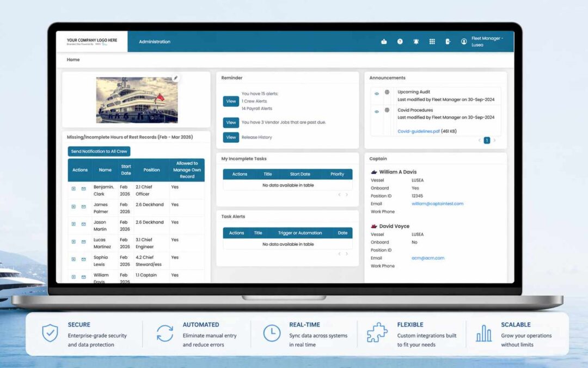Open the Administration menu in the header
Viewport: 588px width, 368px height.
pyautogui.click(x=155, y=42)
